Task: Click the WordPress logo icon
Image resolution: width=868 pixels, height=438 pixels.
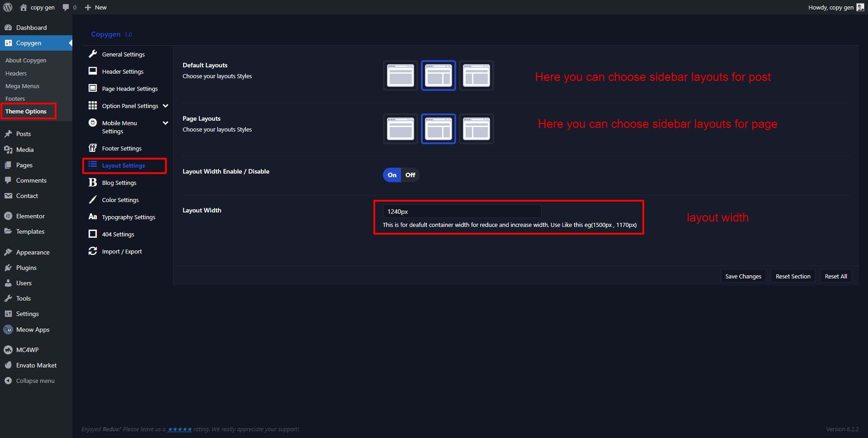Action: [8, 7]
